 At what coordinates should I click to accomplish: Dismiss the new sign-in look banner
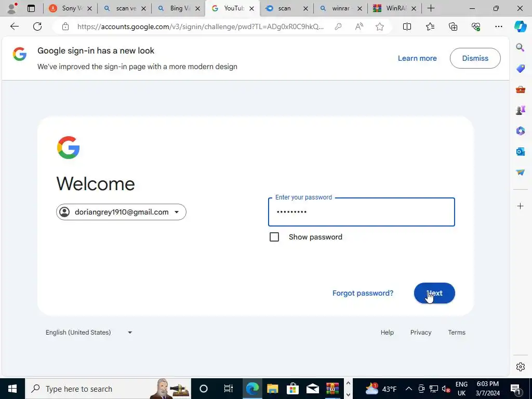coord(475,58)
